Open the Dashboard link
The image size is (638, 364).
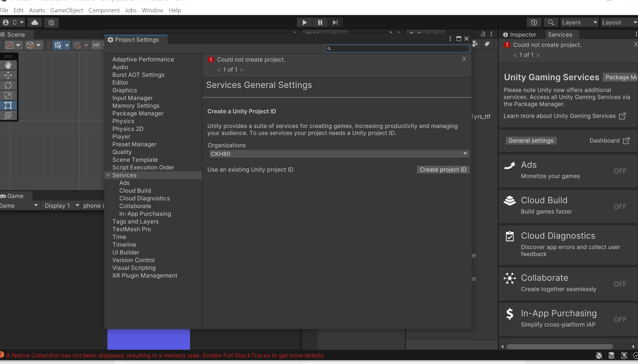coord(609,141)
